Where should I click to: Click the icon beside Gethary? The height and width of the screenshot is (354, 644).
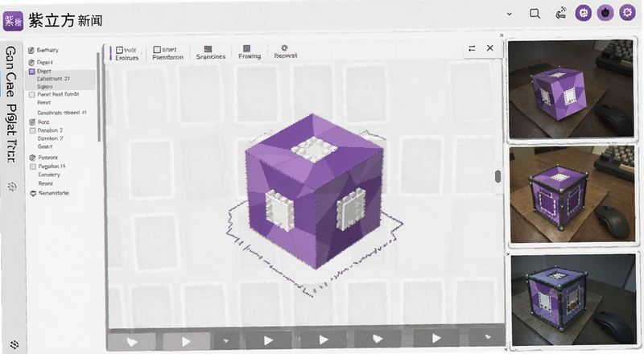[31, 50]
